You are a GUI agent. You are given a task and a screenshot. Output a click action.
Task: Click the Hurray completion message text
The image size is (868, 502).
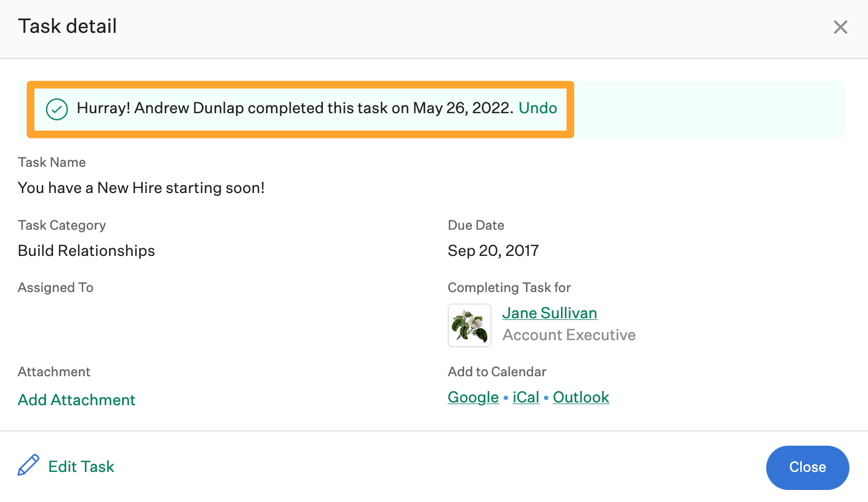pyautogui.click(x=294, y=108)
